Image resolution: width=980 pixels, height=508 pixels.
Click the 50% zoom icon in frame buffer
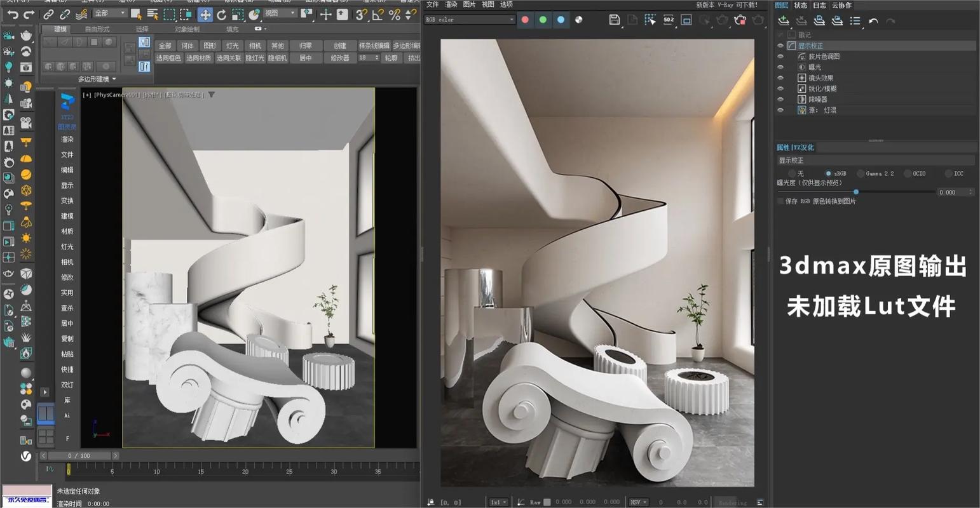click(669, 20)
